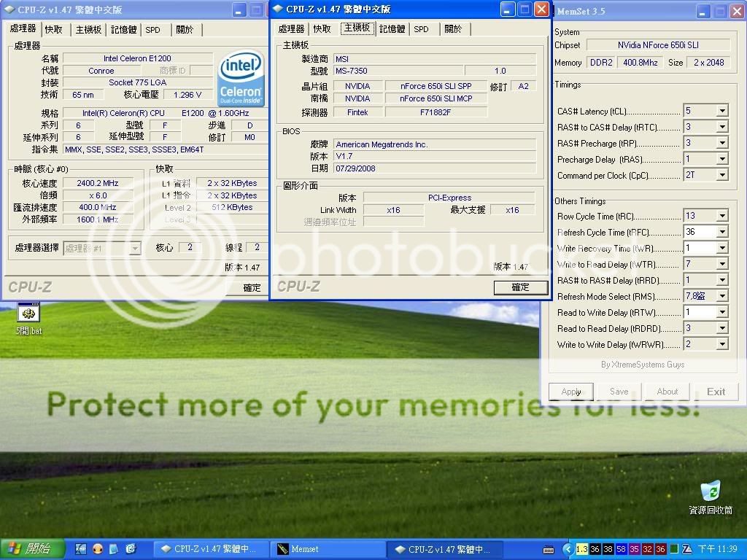Select 主機板 tab in the motherboard CPU-Z window

(357, 28)
